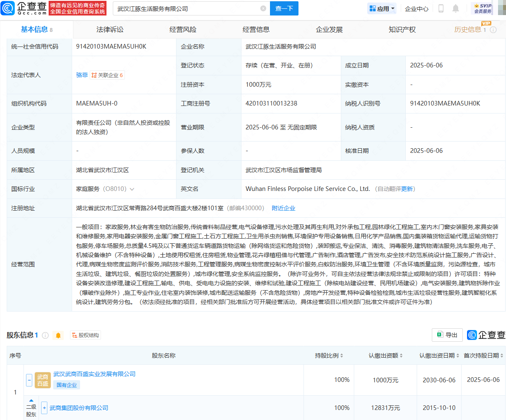
Task: Switch to the 法律诉讼 tab
Action: tap(110, 30)
